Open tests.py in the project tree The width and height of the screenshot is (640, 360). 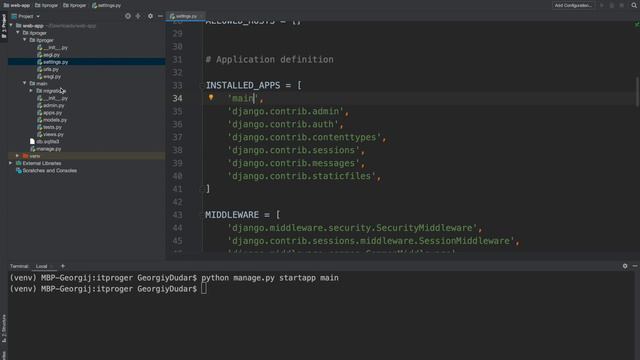pyautogui.click(x=49, y=127)
